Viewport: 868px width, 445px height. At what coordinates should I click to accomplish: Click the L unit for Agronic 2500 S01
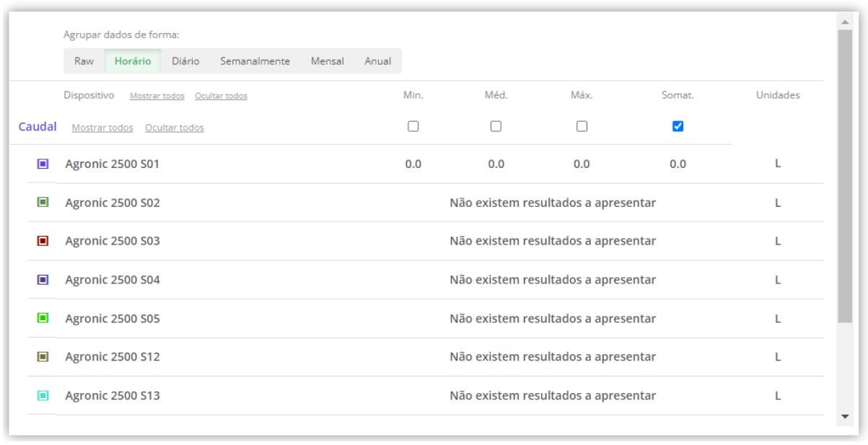point(778,164)
